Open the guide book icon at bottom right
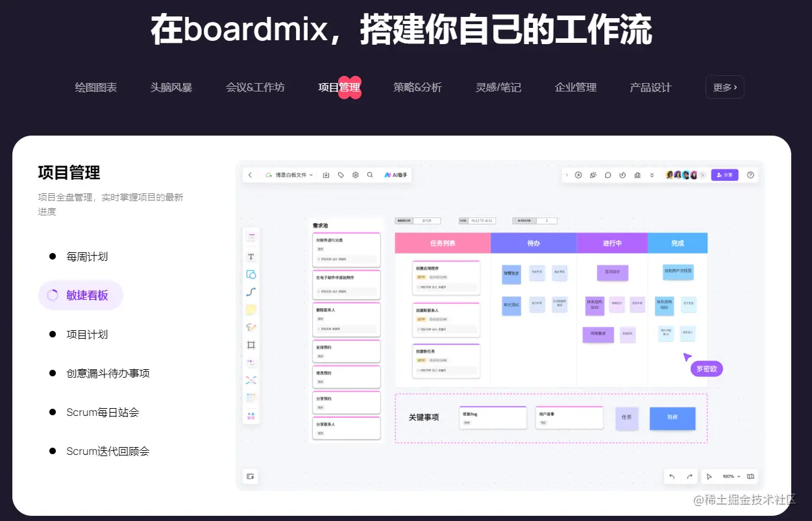Viewport: 812px width, 521px height. (750, 476)
